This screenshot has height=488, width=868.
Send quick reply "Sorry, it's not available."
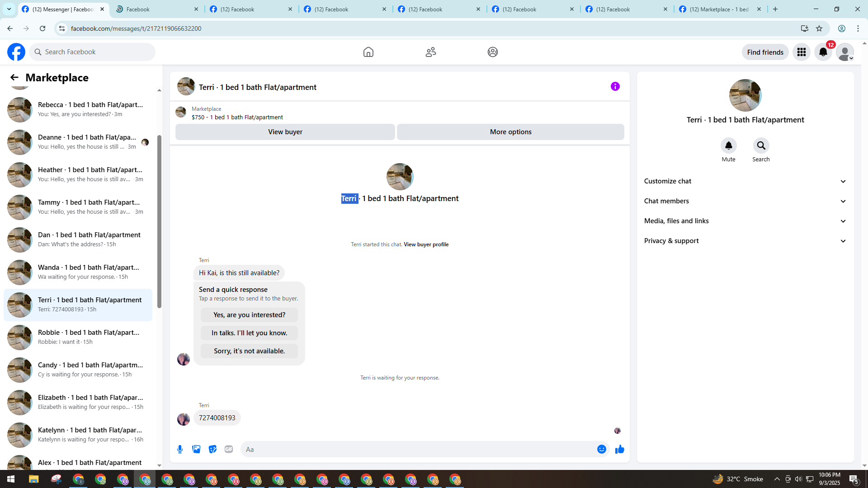click(250, 351)
